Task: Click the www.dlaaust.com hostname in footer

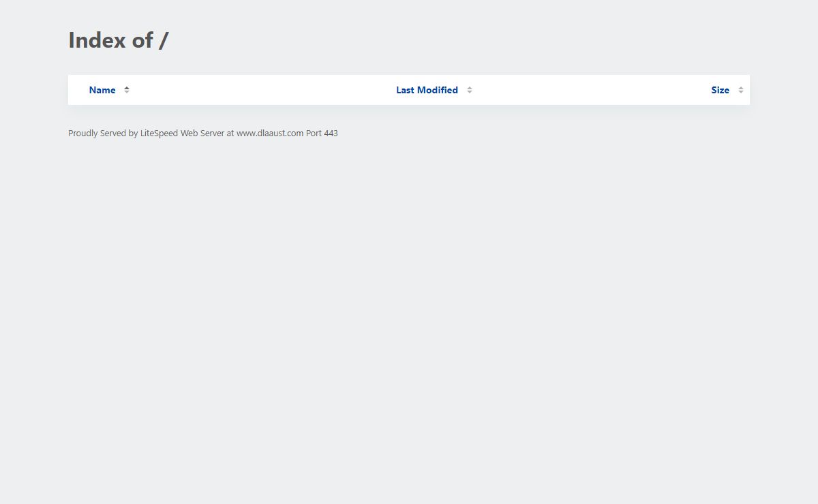Action: point(270,133)
